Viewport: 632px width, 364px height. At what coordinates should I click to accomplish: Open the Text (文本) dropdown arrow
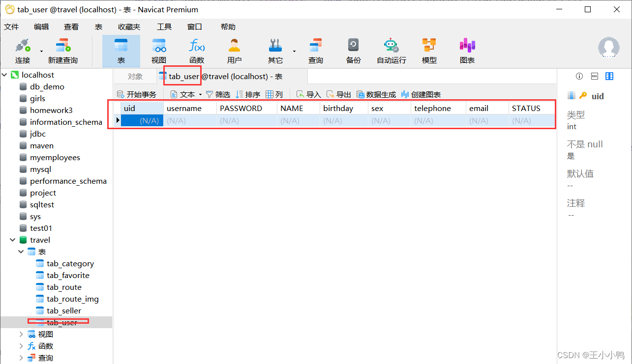tap(200, 94)
